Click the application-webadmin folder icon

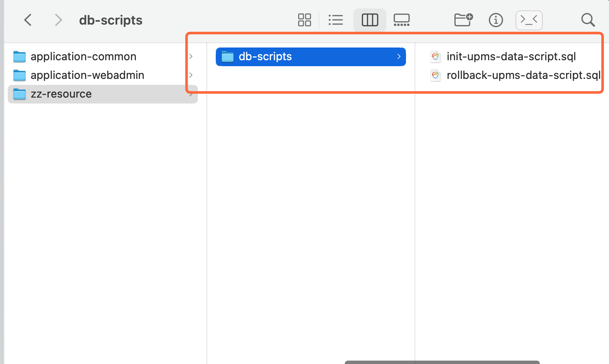[x=20, y=75]
